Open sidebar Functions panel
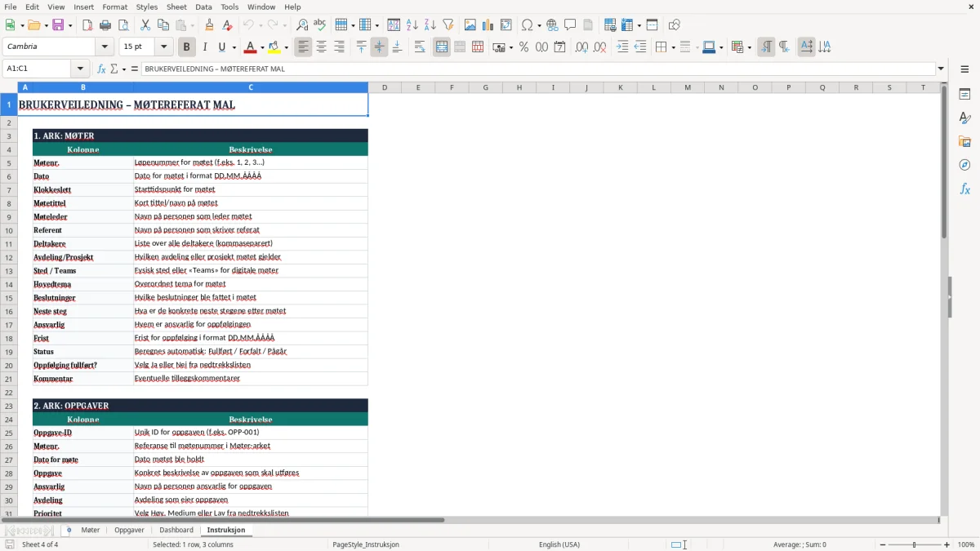 [964, 189]
